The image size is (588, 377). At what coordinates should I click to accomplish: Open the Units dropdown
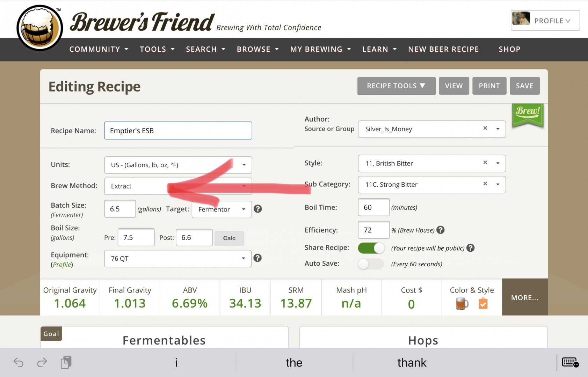[x=178, y=165]
